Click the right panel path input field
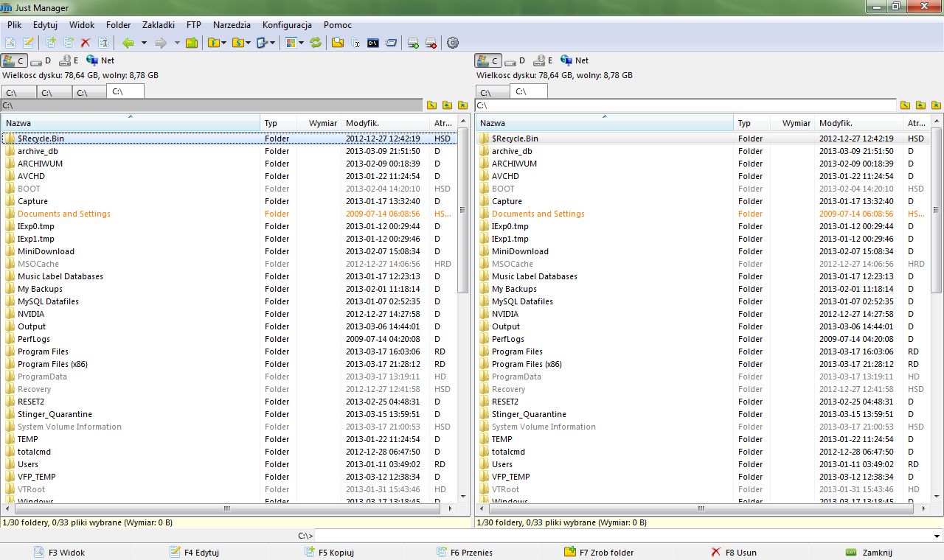 pos(686,105)
